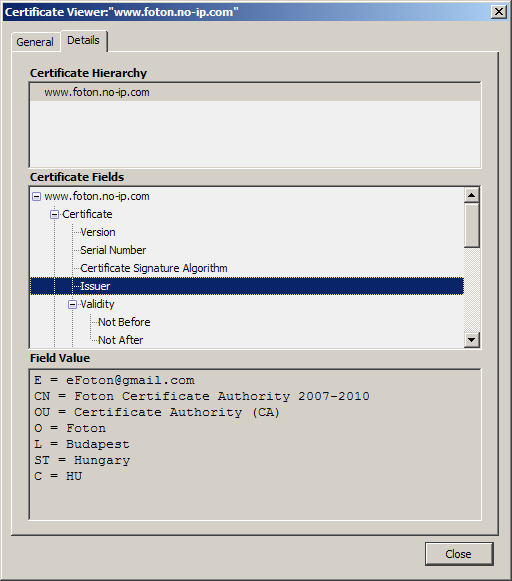Select the Validity tree item
Screen dimensions: 512x581
97,304
